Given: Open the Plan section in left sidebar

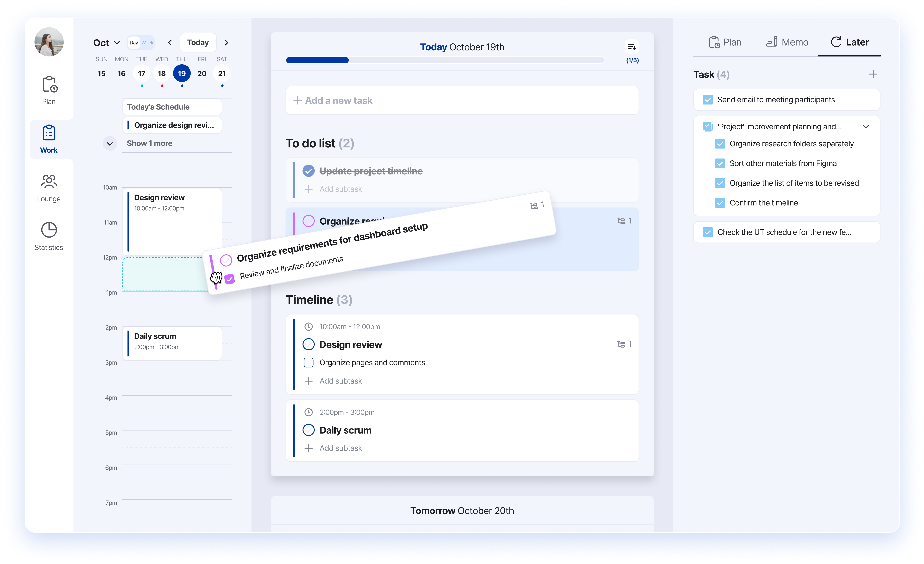Looking at the screenshot, I should [x=49, y=91].
